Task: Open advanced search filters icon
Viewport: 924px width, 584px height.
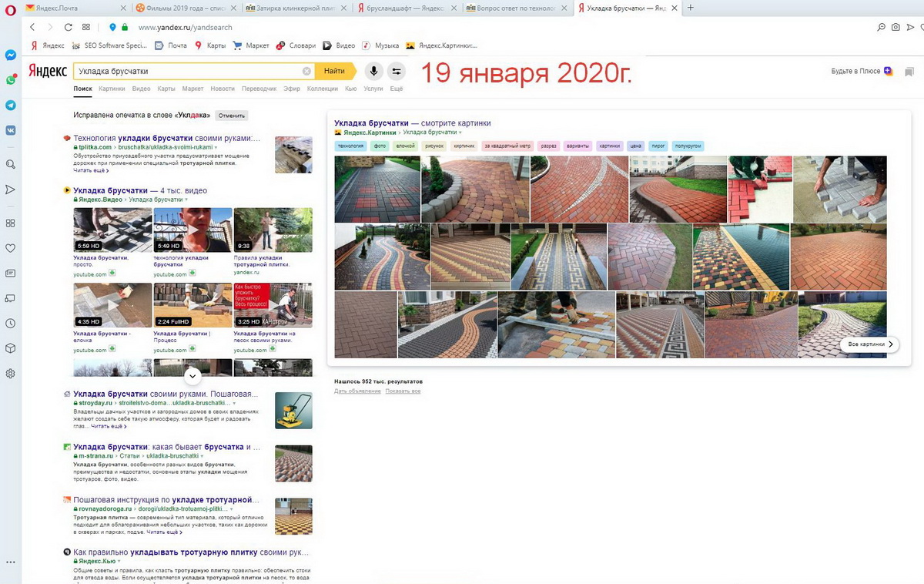Action: [397, 71]
